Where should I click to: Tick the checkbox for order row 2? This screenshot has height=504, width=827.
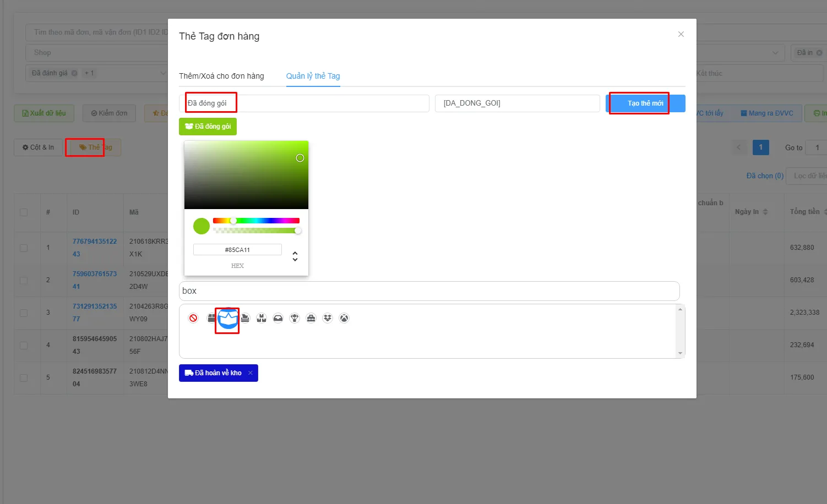tap(24, 280)
